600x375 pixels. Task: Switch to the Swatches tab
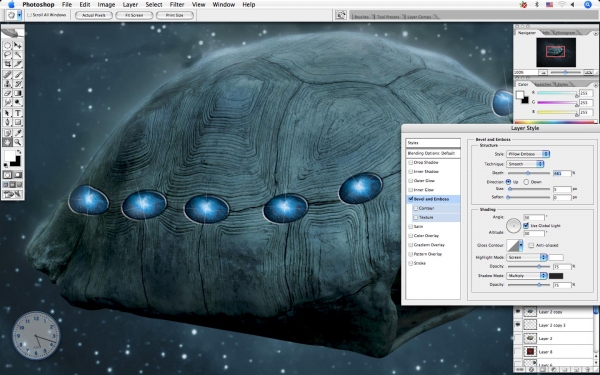click(x=543, y=84)
